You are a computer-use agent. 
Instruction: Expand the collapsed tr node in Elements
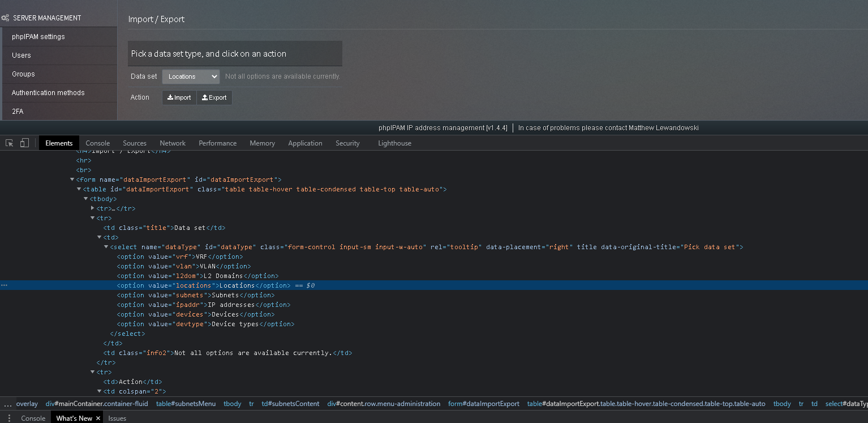coord(93,208)
